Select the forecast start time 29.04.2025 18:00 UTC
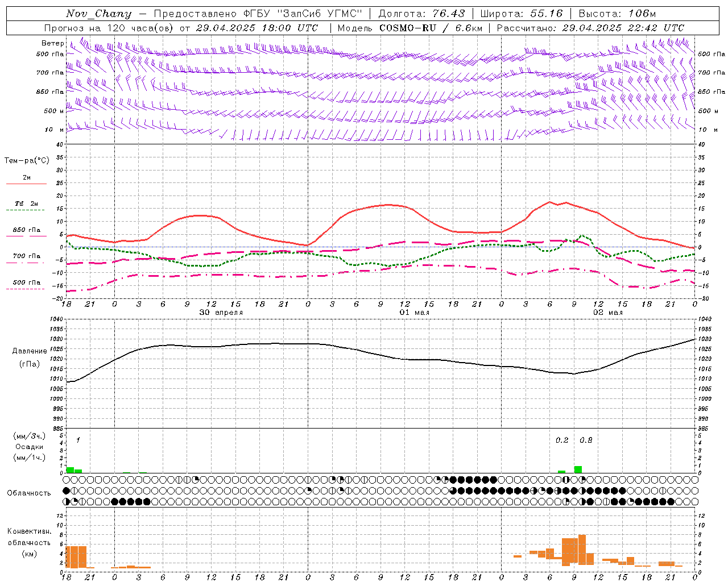Image resolution: width=728 pixels, height=582 pixels. 257,28
